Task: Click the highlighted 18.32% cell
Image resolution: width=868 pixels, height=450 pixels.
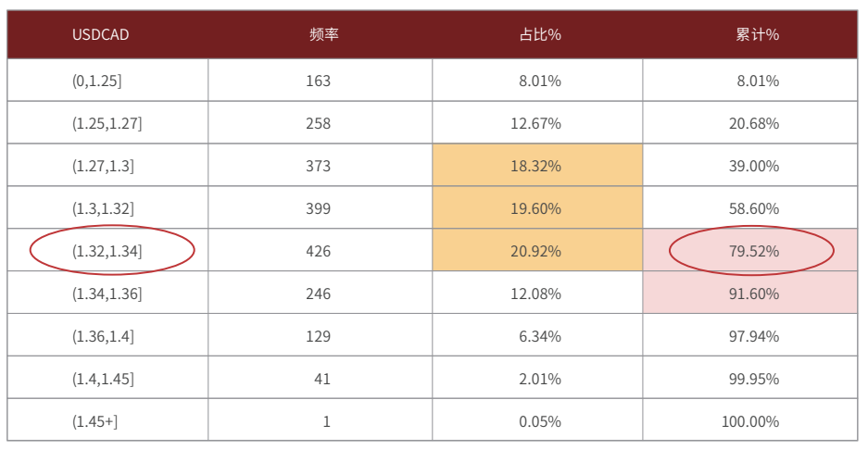Action: [537, 165]
